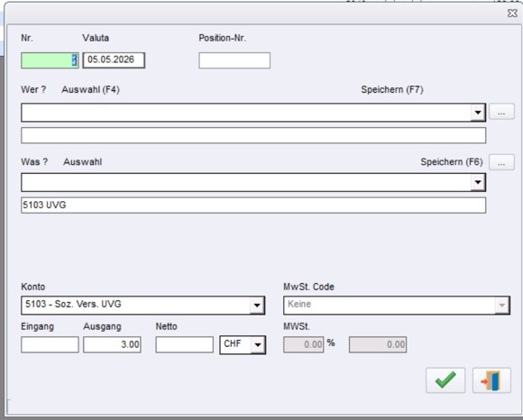Confirm entry with green checkmark button

pyautogui.click(x=445, y=380)
